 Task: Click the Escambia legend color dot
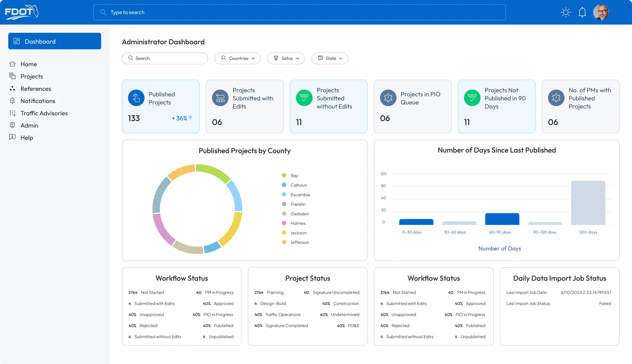click(284, 195)
